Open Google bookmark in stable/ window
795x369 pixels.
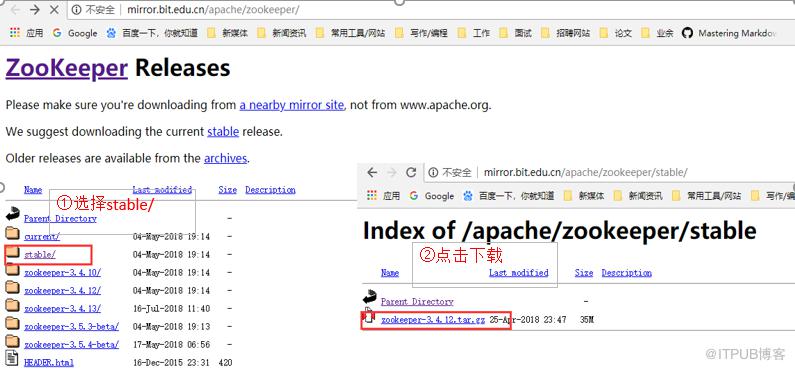coord(432,196)
